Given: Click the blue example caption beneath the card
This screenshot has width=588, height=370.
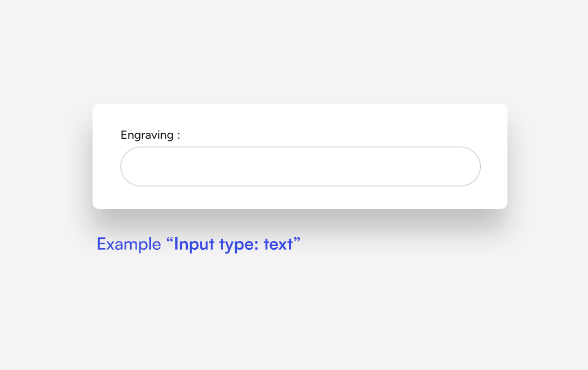Looking at the screenshot, I should 198,244.
